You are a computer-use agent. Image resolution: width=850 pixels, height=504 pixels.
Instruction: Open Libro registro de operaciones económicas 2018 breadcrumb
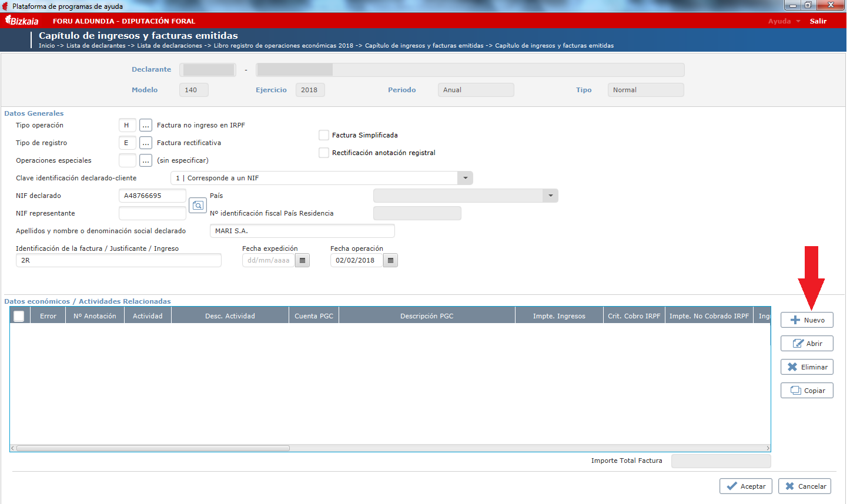pos(283,45)
